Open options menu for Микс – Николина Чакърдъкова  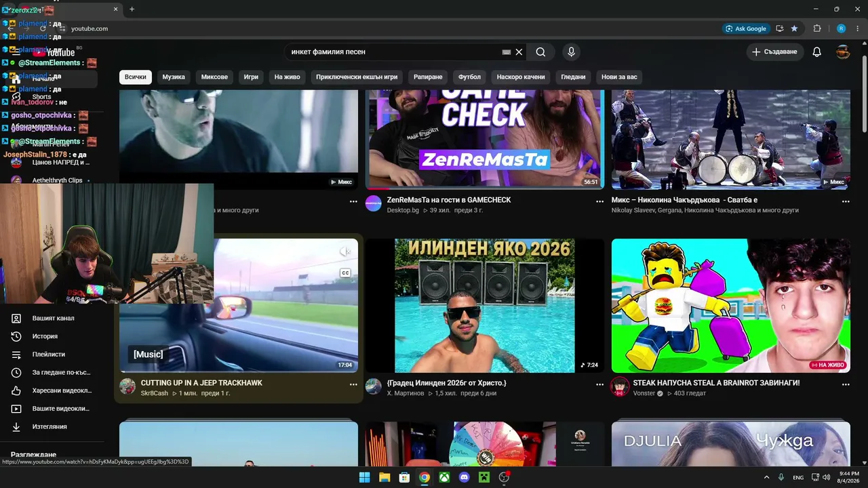pyautogui.click(x=846, y=201)
